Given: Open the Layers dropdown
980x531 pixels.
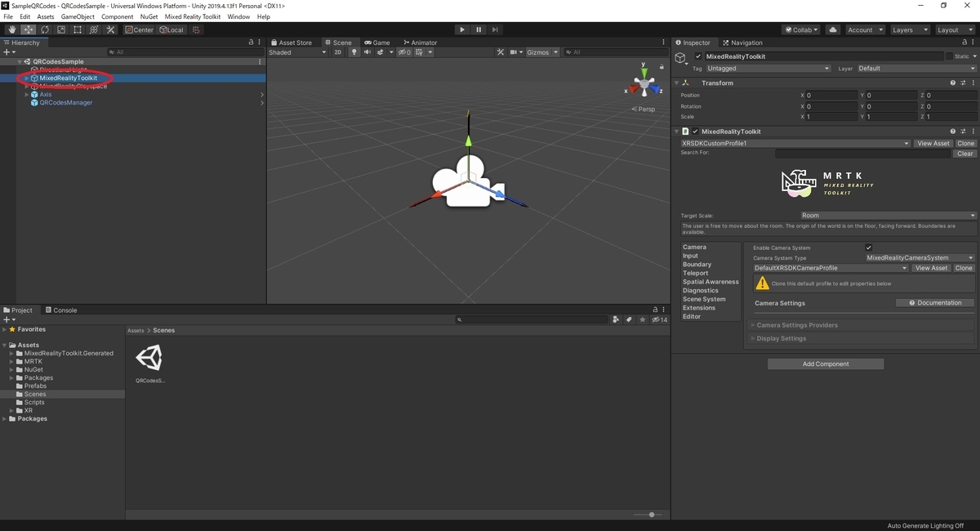Looking at the screenshot, I should click(909, 29).
